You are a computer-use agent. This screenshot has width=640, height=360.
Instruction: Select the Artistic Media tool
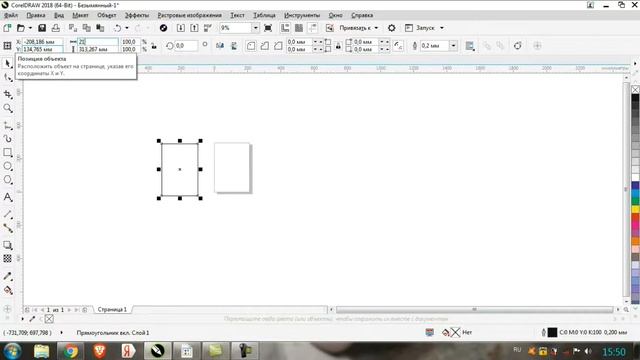coord(8,139)
